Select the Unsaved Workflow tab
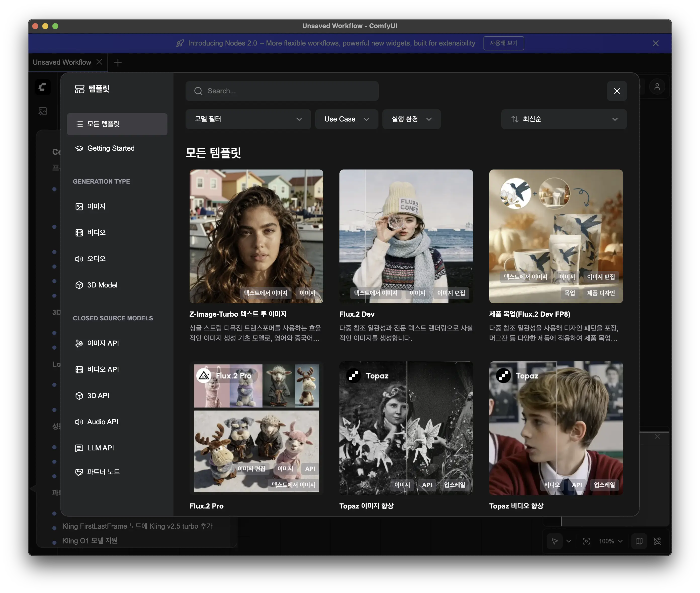Image resolution: width=700 pixels, height=593 pixels. [x=62, y=62]
